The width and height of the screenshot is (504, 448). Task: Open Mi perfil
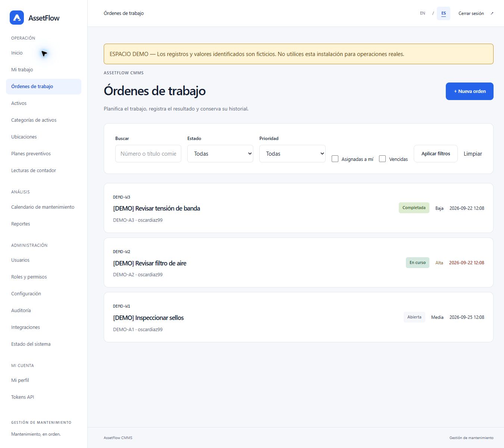(x=44, y=380)
